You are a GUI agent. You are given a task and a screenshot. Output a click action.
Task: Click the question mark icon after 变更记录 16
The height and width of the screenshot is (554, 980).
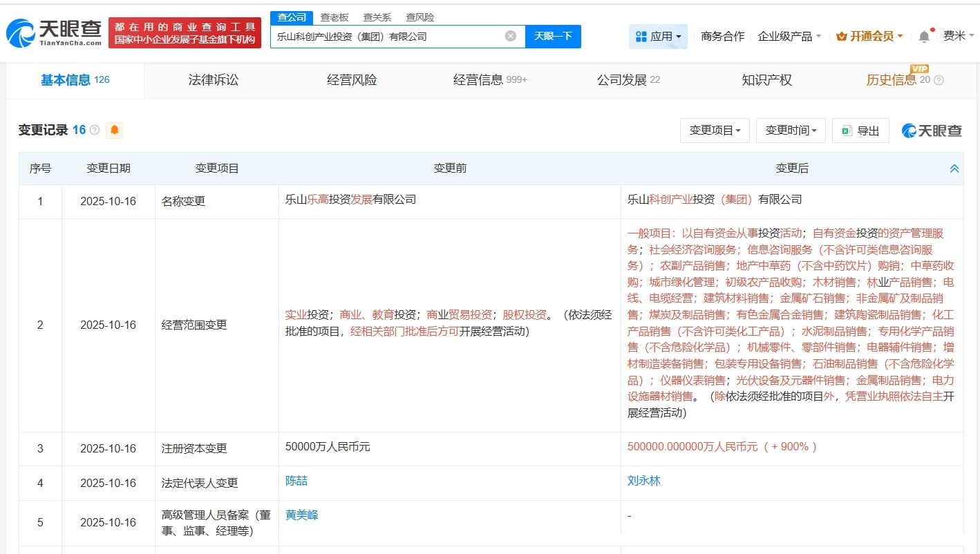[94, 131]
